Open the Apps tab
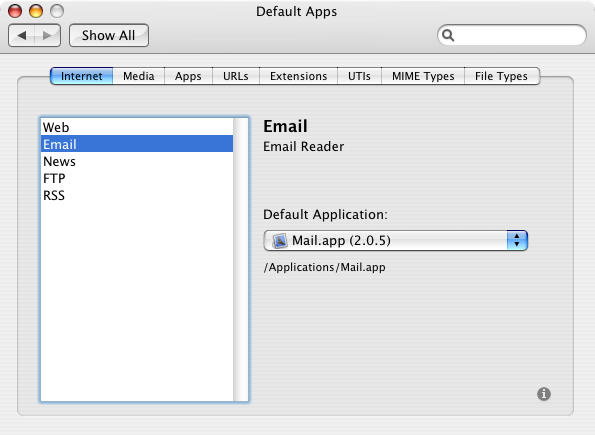Image resolution: width=595 pixels, height=435 pixels. pos(188,76)
